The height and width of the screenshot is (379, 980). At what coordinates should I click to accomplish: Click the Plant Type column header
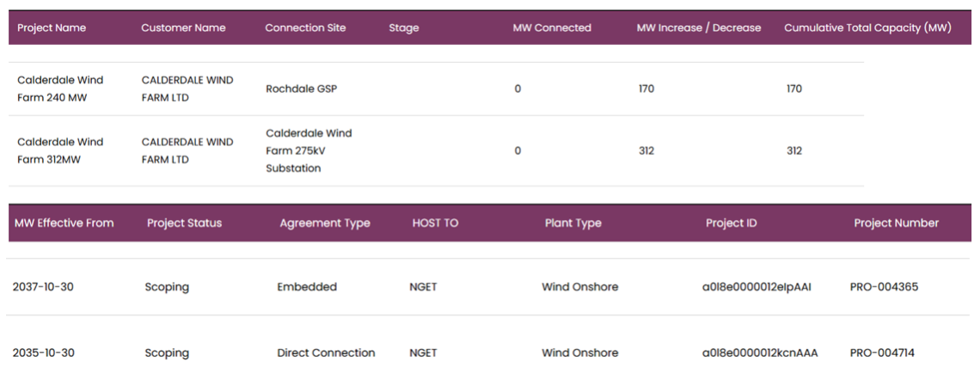(573, 223)
